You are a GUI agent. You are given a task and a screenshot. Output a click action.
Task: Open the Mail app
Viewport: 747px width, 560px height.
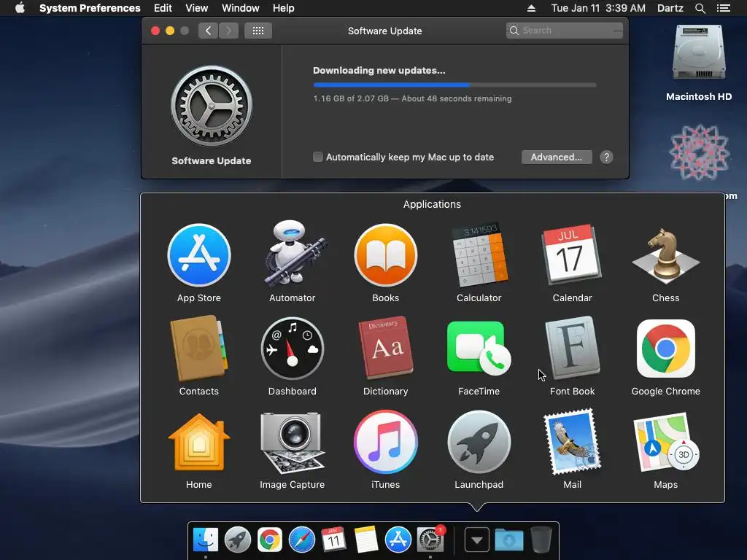pos(572,442)
